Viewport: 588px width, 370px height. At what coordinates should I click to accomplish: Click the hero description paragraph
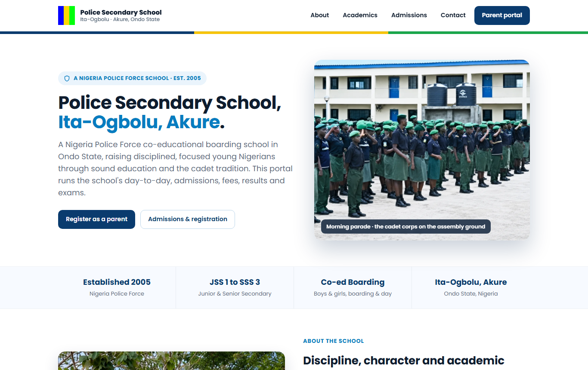coord(175,169)
